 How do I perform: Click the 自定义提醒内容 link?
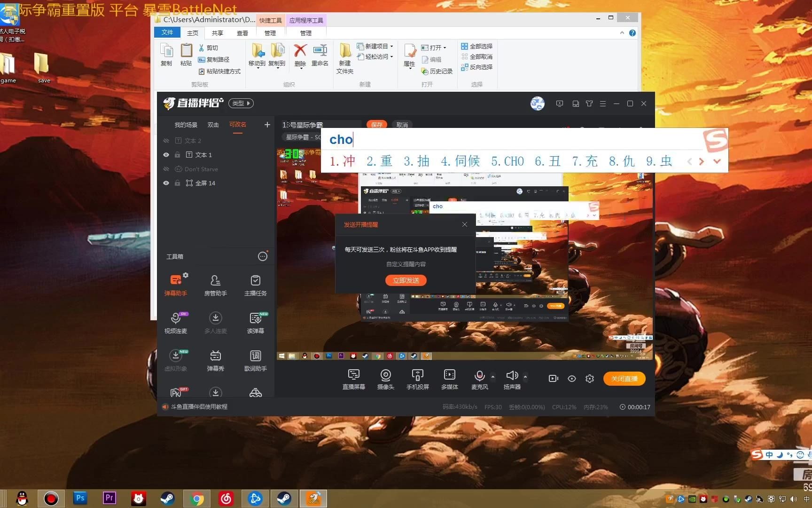406,264
